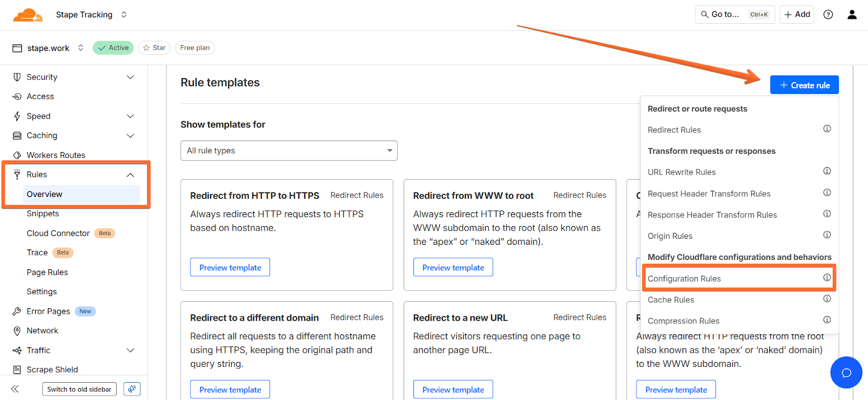Click the megaphone feedback icon button
Screen dimensions: 868x400
(132, 389)
